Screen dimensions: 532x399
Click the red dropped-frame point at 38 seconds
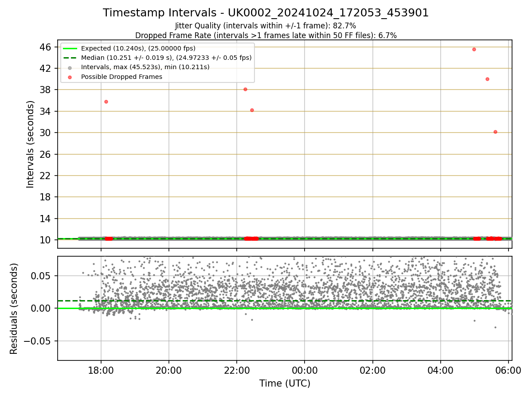point(245,89)
